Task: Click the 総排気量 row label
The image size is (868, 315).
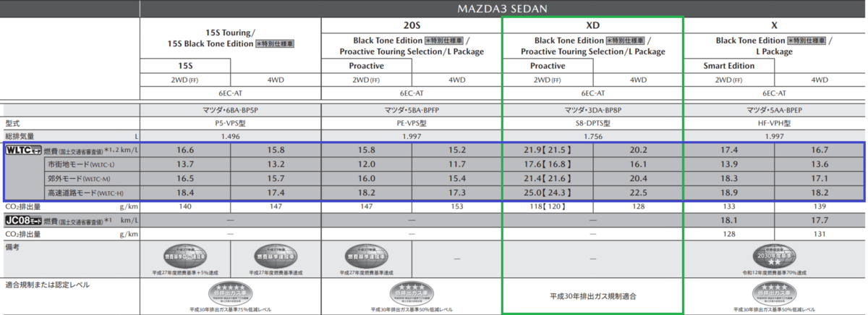Action: pos(20,136)
